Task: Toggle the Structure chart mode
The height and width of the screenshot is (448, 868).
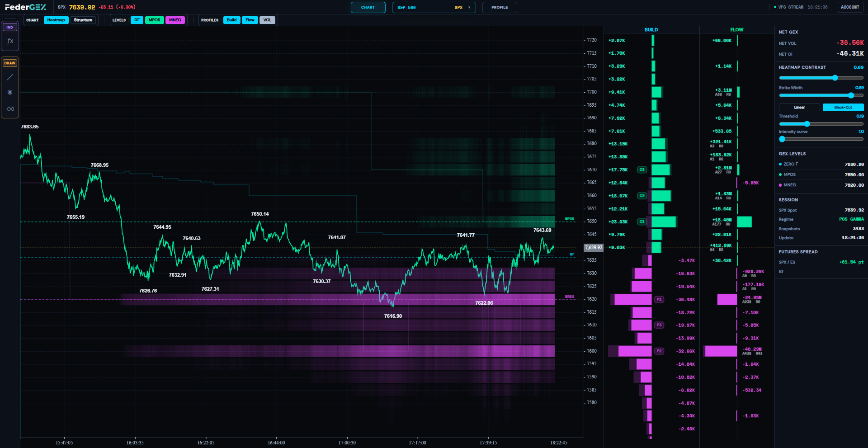Action: pyautogui.click(x=83, y=20)
